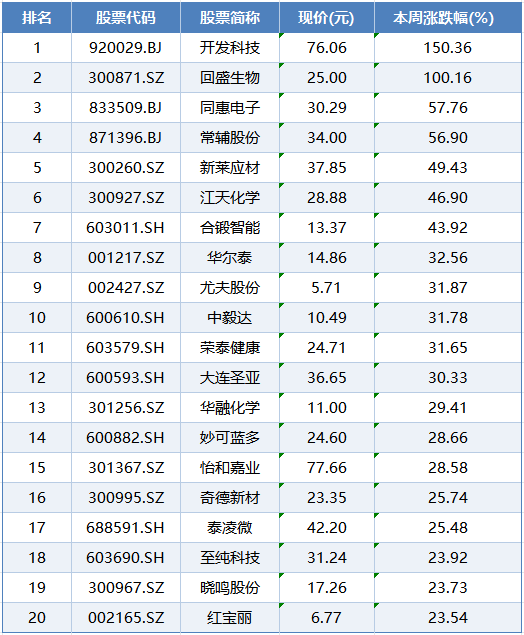Select the 尤夫股份 price 5.71

pyautogui.click(x=326, y=288)
